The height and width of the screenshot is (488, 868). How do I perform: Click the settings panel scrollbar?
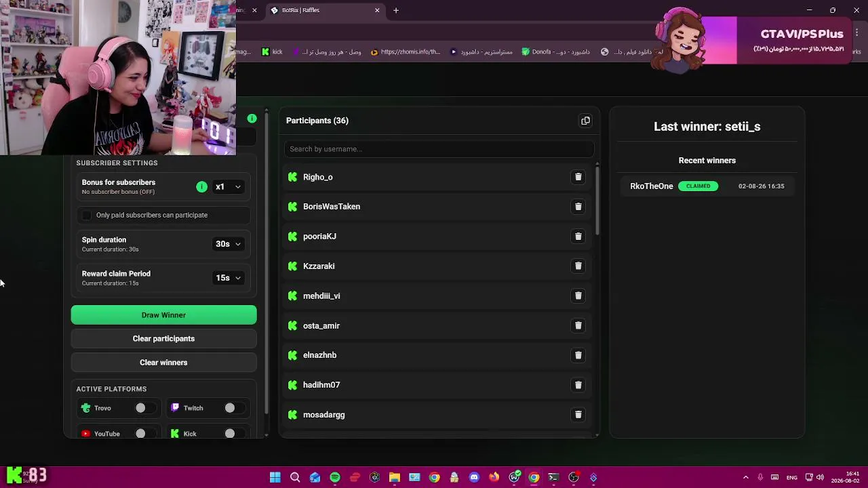coord(267,264)
